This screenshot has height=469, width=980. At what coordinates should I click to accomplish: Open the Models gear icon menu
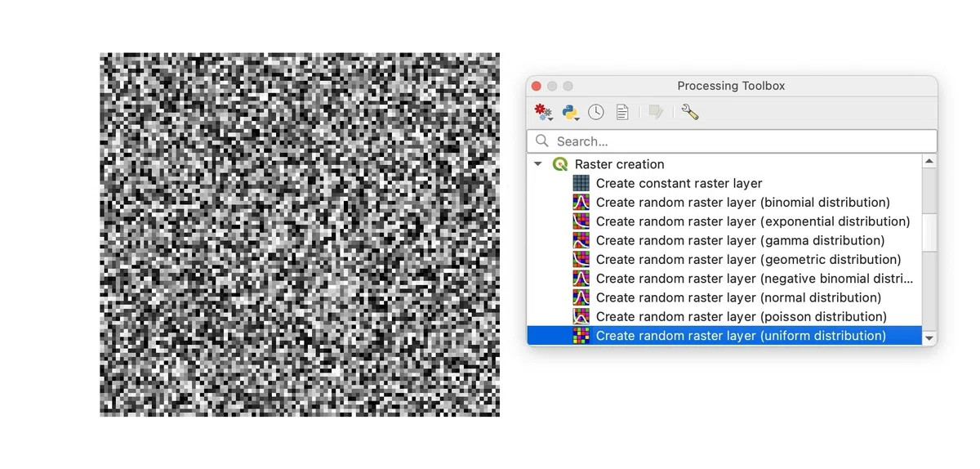click(x=543, y=112)
